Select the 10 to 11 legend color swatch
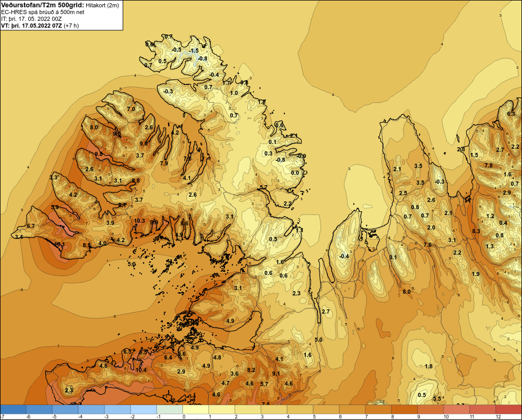This screenshot has width=522, height=420. pos(457,409)
